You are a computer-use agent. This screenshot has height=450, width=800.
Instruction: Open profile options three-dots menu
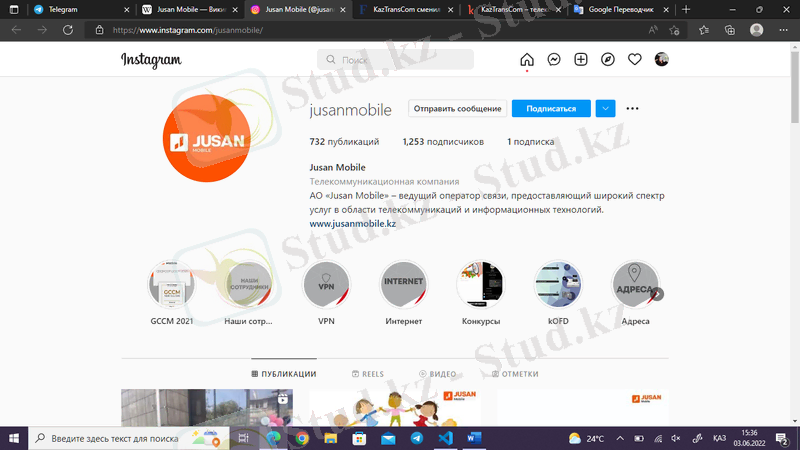point(632,109)
